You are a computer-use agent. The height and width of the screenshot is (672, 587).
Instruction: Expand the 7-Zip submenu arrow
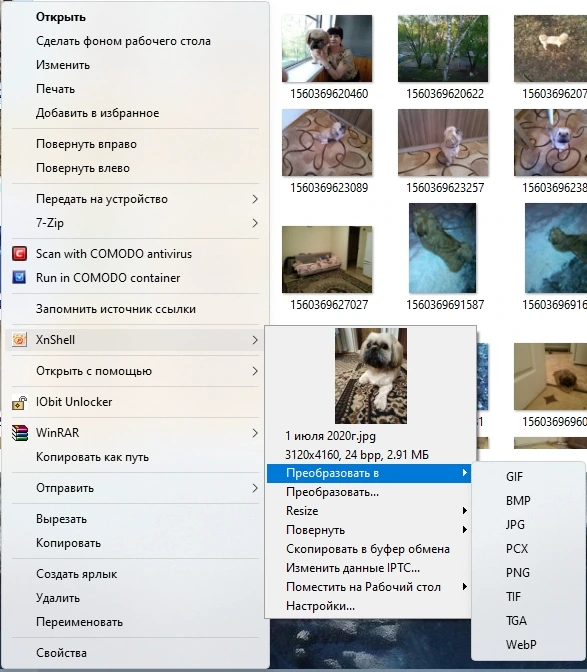pos(255,223)
